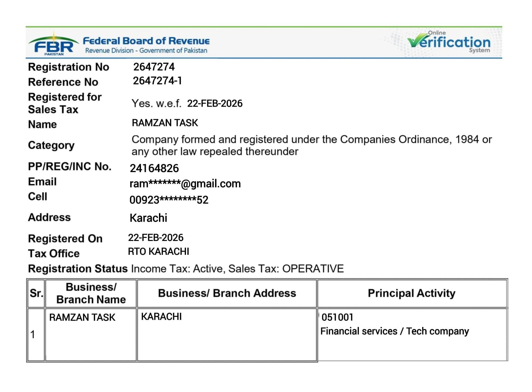Click the Principal Activity column header

coord(411,293)
